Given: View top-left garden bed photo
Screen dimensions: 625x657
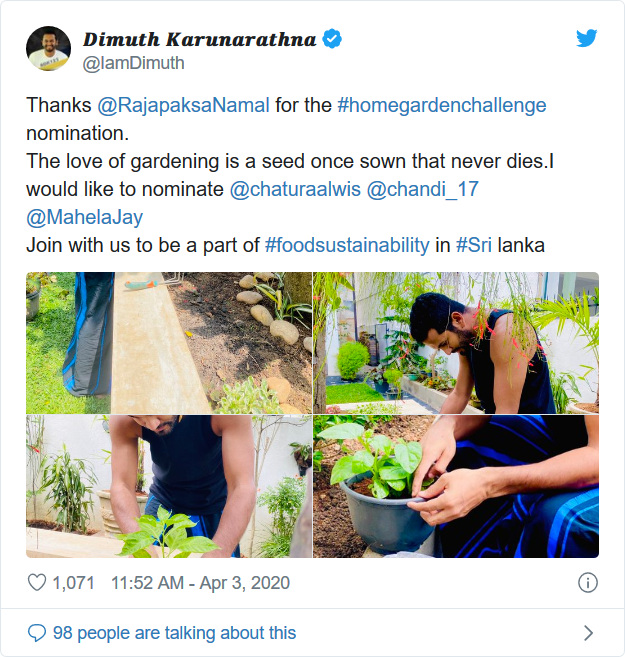Looking at the screenshot, I should [168, 343].
